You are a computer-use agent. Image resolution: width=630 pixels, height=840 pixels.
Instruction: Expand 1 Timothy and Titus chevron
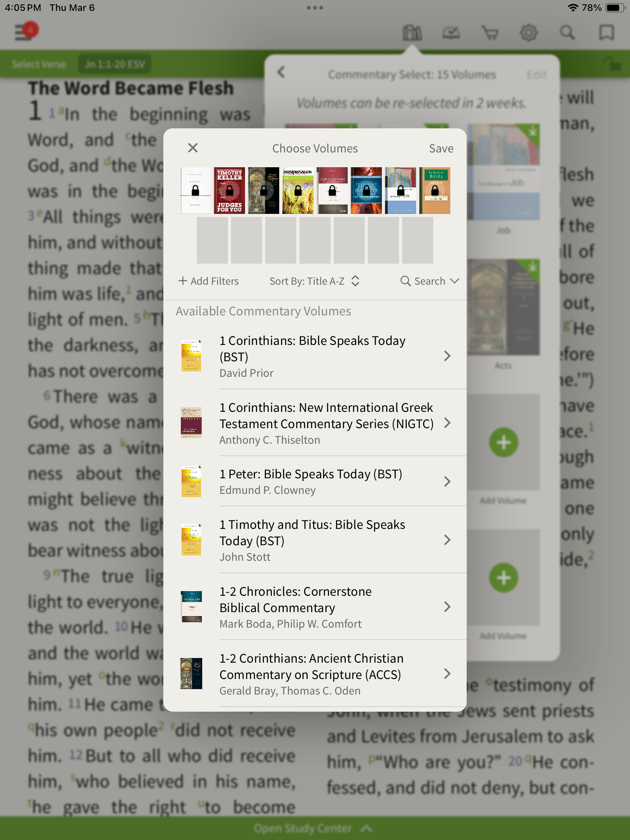point(447,540)
